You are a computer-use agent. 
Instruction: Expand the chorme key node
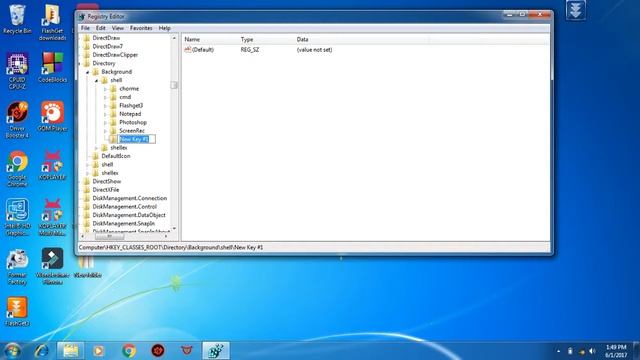(x=105, y=89)
